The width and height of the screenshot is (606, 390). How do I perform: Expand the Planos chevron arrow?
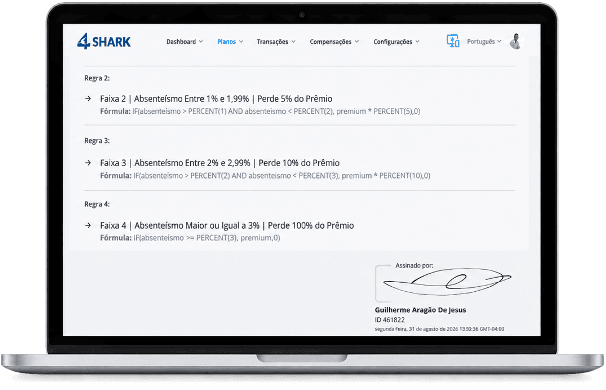click(x=241, y=41)
